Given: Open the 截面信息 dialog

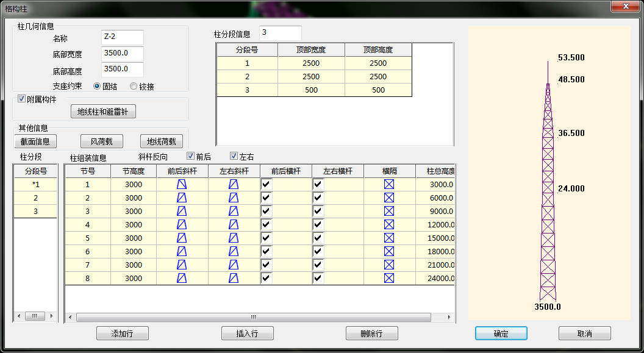Looking at the screenshot, I should 34,141.
